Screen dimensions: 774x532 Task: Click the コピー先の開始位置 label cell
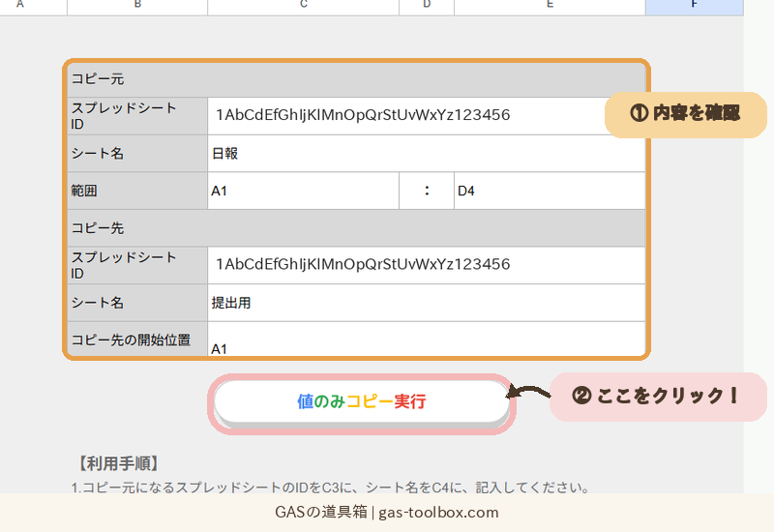click(x=137, y=340)
